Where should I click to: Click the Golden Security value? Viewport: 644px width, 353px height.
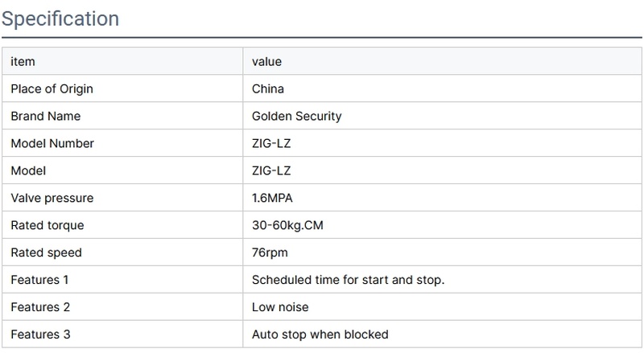(x=297, y=116)
